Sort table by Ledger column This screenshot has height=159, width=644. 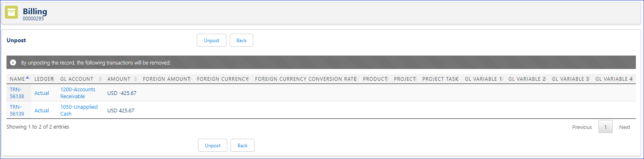tap(44, 79)
